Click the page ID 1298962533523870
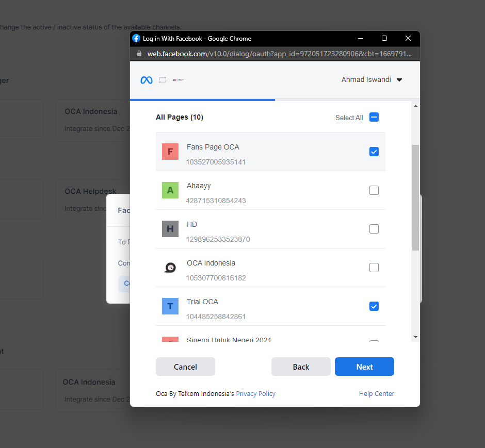The height and width of the screenshot is (448, 485). [218, 239]
